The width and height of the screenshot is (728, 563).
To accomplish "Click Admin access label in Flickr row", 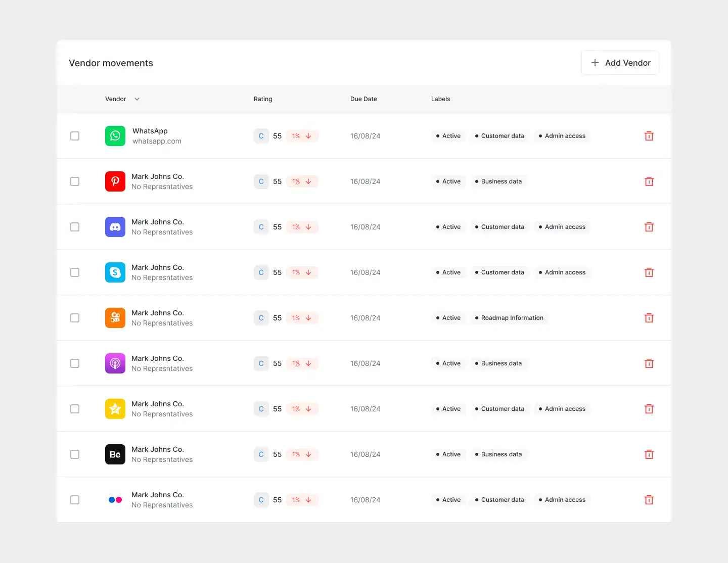I will pyautogui.click(x=562, y=500).
